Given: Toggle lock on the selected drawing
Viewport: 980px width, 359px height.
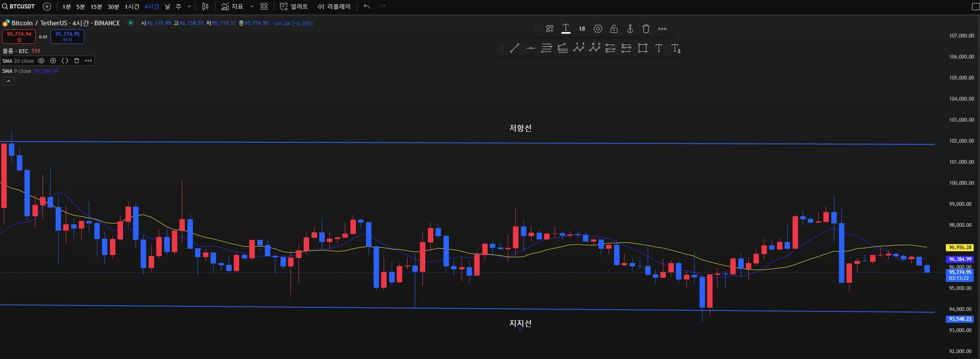Looking at the screenshot, I should coord(614,29).
